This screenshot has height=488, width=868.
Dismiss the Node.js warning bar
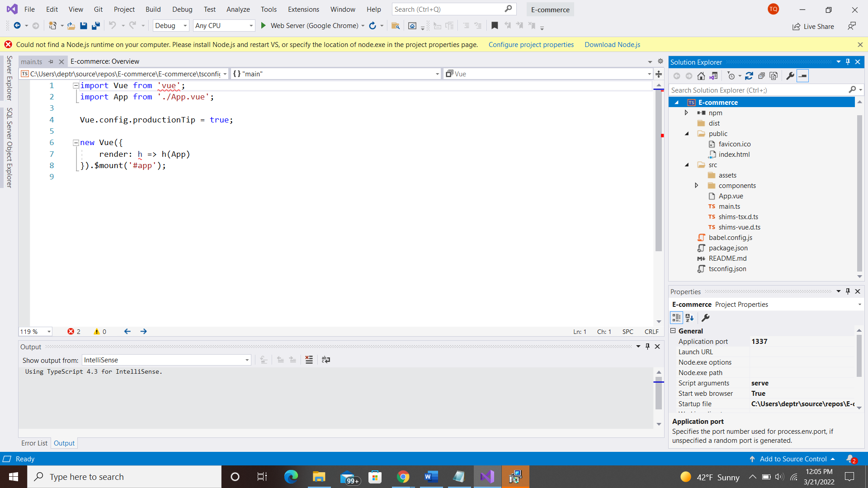point(860,45)
